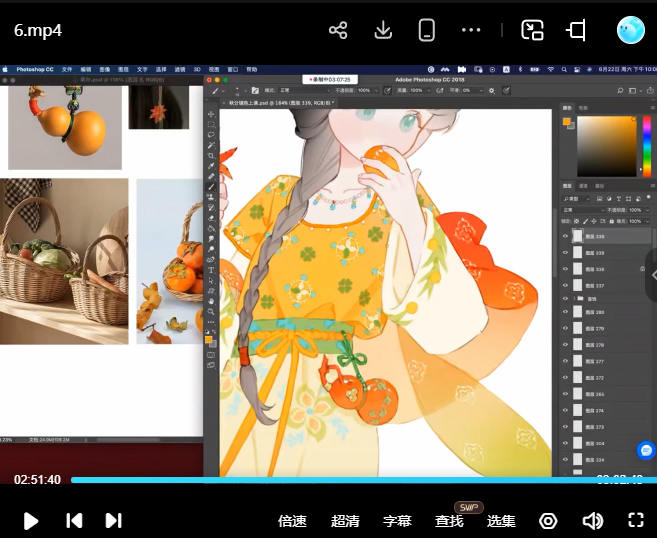Viewport: 657px width, 538px height.
Task: Click the share icon in player header
Action: click(x=338, y=30)
